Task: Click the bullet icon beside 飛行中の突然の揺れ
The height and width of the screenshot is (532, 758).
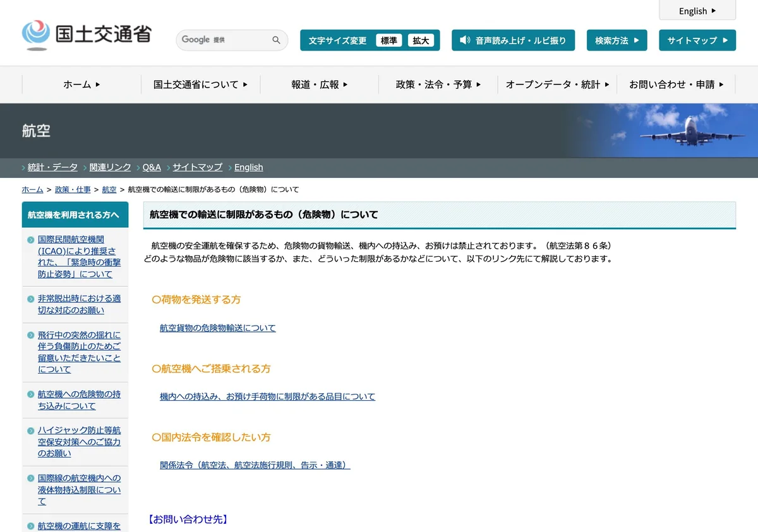Action: [31, 335]
